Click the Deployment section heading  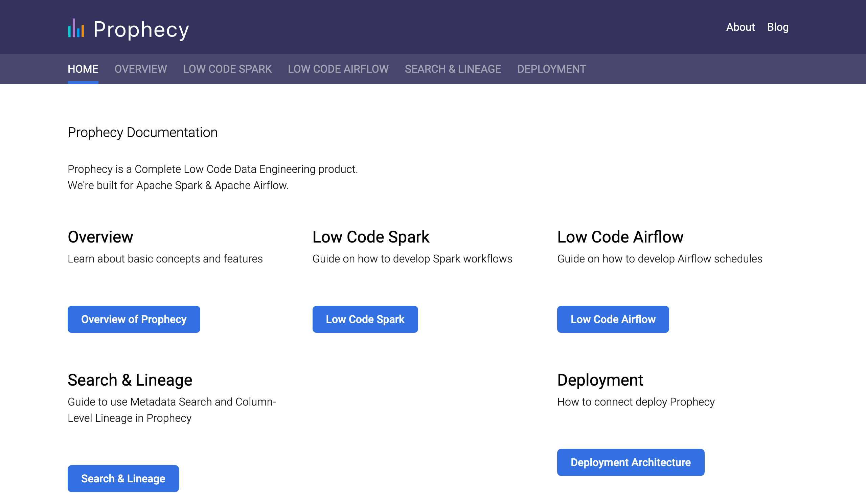tap(600, 380)
